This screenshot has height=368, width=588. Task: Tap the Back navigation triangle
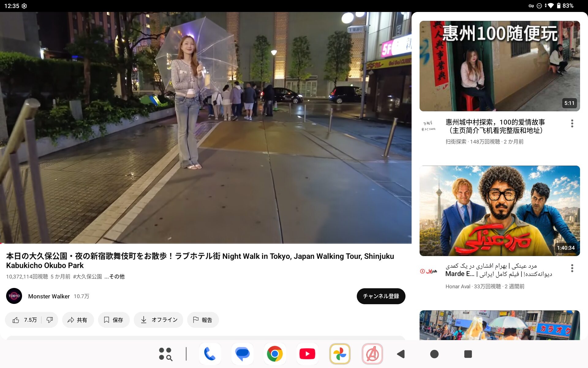click(401, 354)
